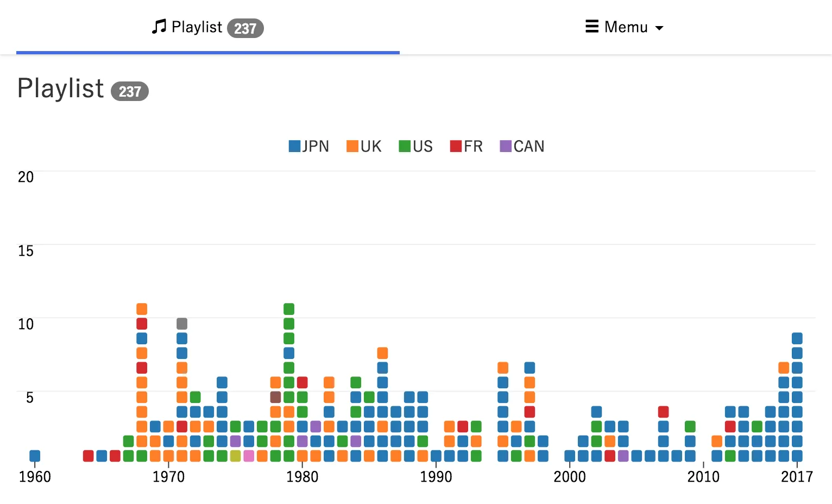The height and width of the screenshot is (504, 832).
Task: Toggle the US legend green swatch
Action: (405, 146)
